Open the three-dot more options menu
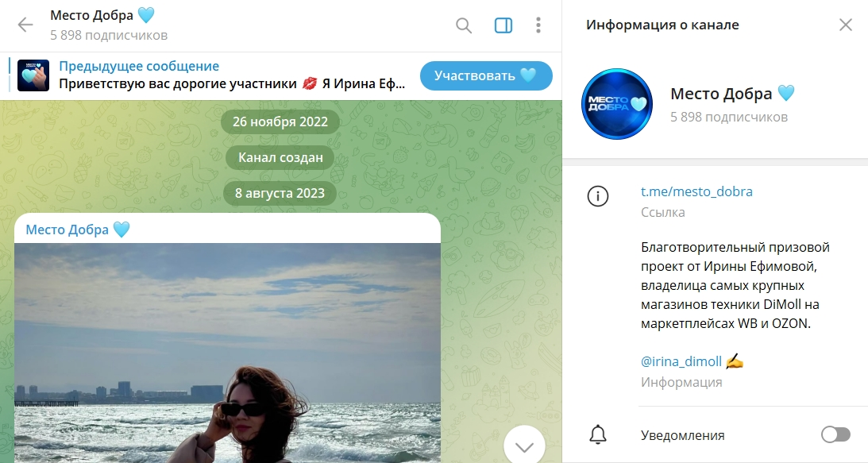 (538, 25)
